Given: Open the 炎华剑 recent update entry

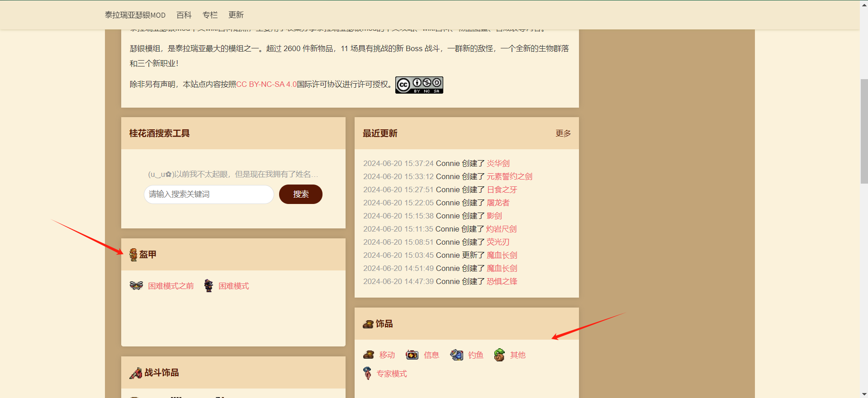Looking at the screenshot, I should 498,164.
